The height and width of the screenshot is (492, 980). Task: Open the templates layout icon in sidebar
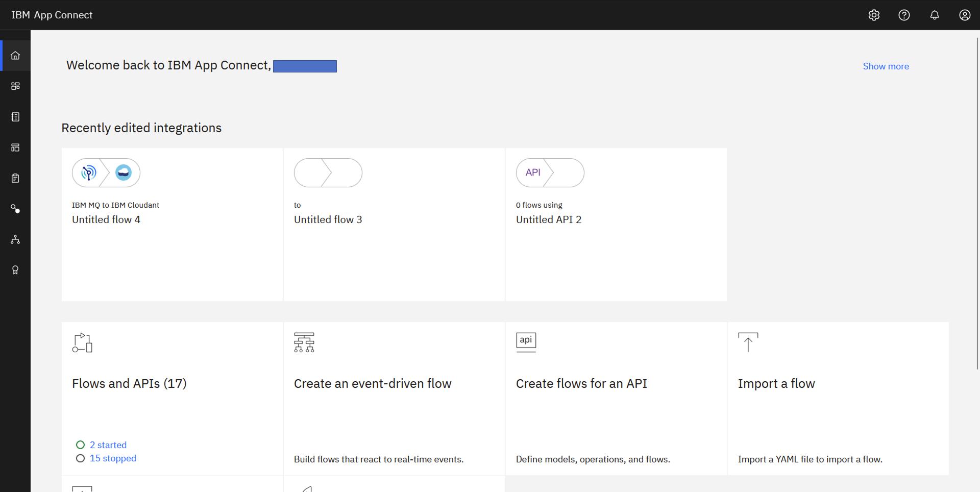coord(15,147)
